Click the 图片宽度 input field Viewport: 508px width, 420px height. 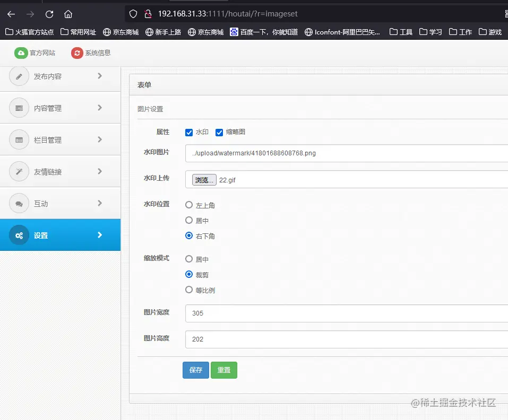pos(347,313)
